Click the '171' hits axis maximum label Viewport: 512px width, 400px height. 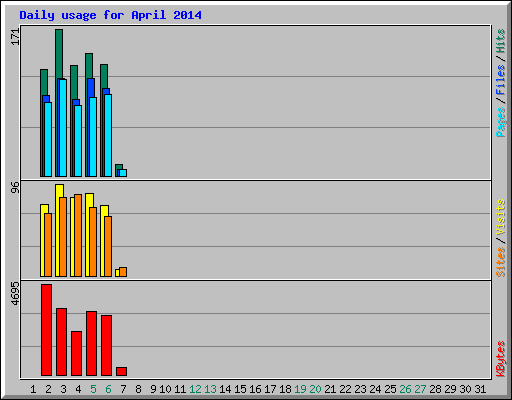[15, 37]
